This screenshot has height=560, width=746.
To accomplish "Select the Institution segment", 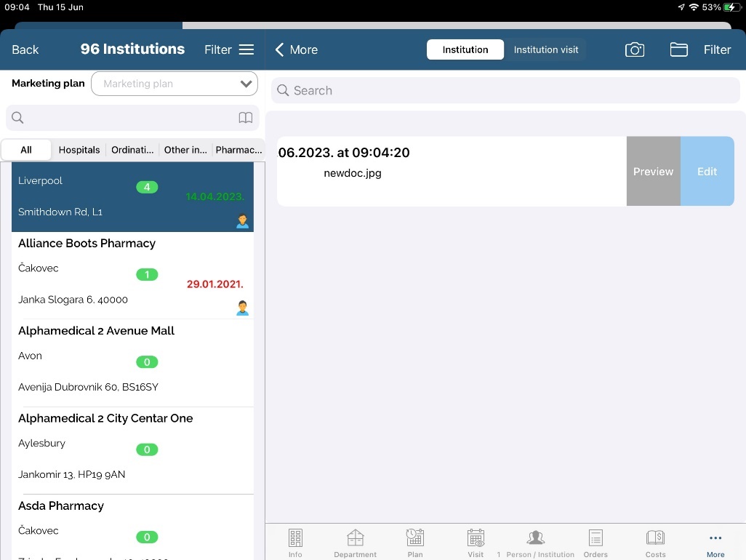I will tap(465, 49).
